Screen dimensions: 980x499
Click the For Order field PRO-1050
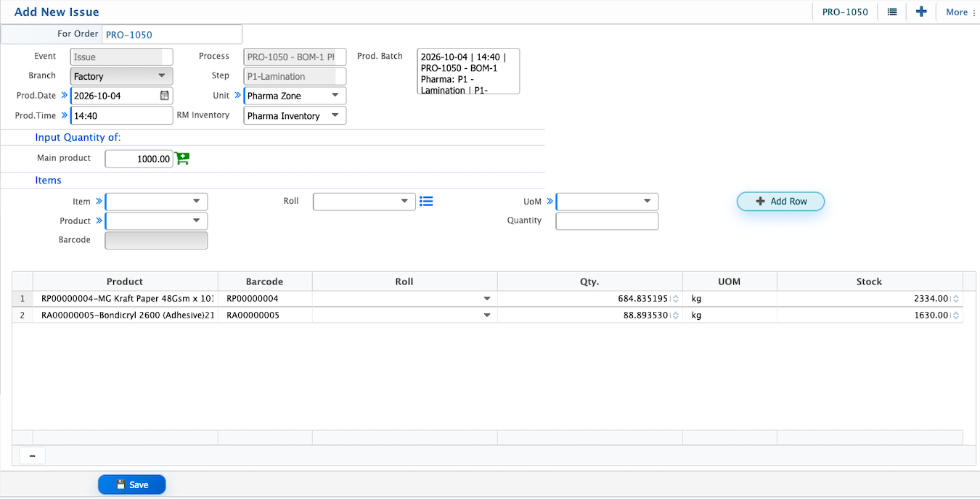172,34
